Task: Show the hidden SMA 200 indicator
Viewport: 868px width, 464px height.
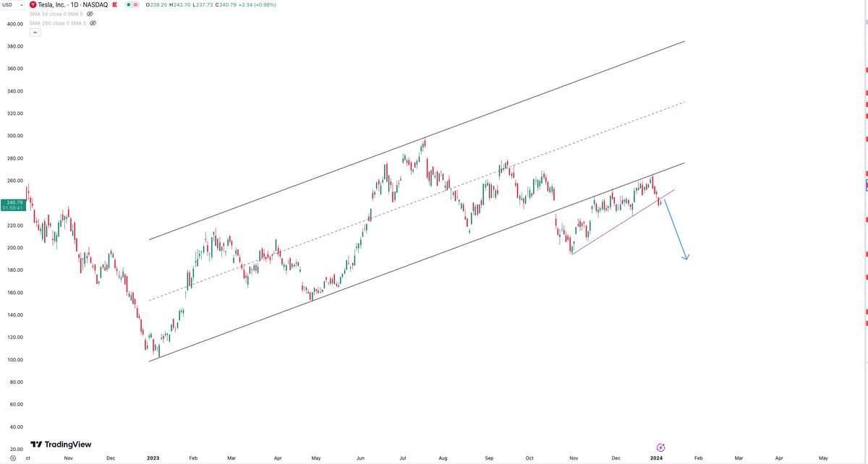Action: [x=93, y=23]
